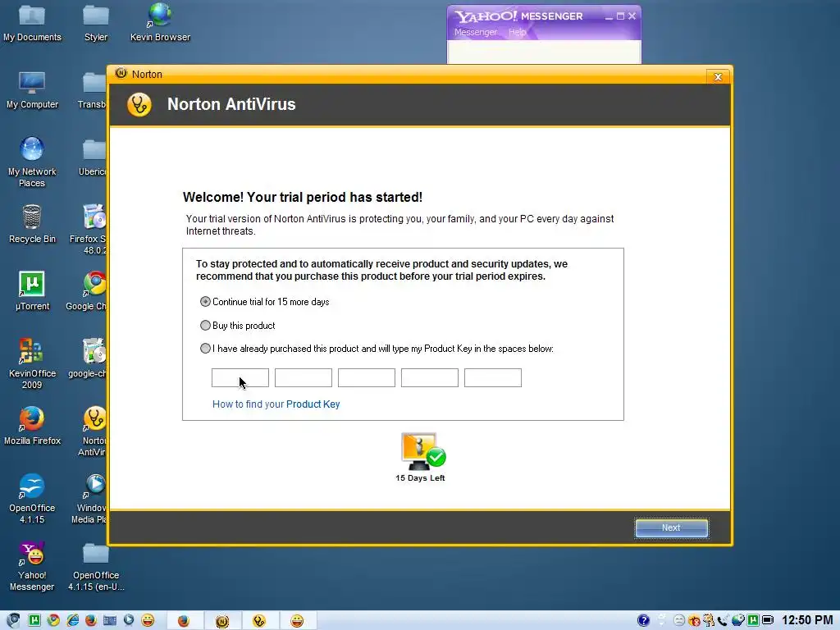Click the fifth Product Key field
840x630 pixels.
[x=493, y=377]
